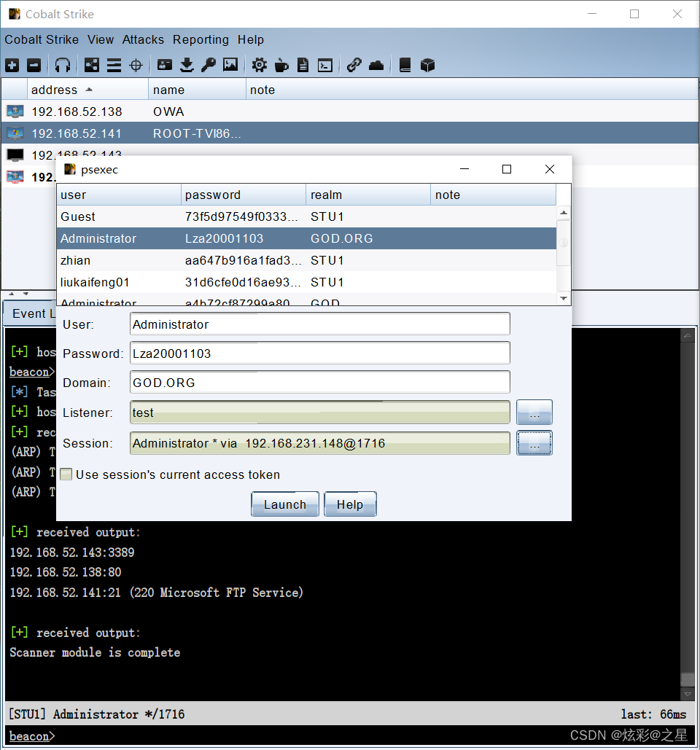
Task: Select Administrator GOD.ORG credential row
Action: click(306, 238)
